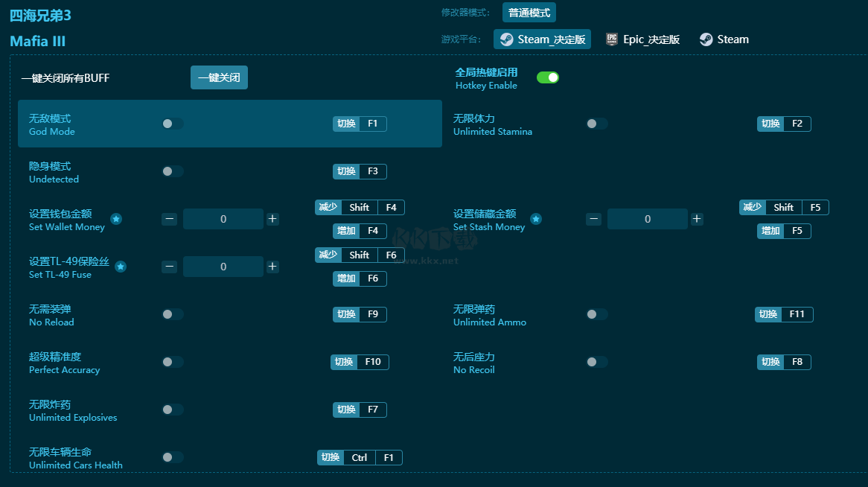The image size is (868, 487).
Task: Click the Unlimited Cars Health Ctrl F1 hotkey
Action: 360,457
